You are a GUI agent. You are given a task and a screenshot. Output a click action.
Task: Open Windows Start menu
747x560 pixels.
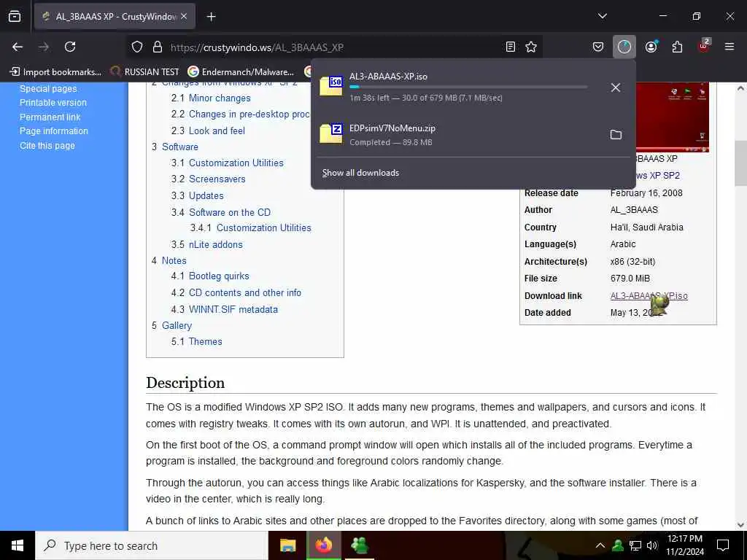18,545
